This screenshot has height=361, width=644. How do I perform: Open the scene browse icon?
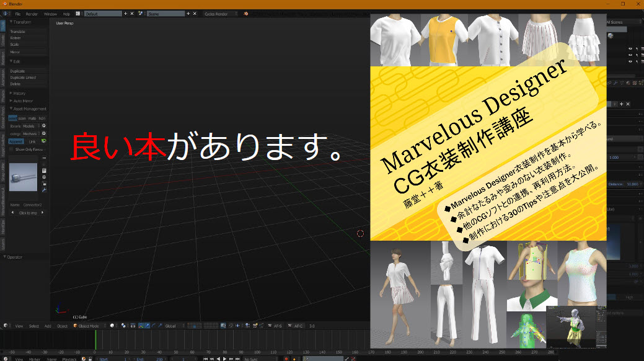141,14
